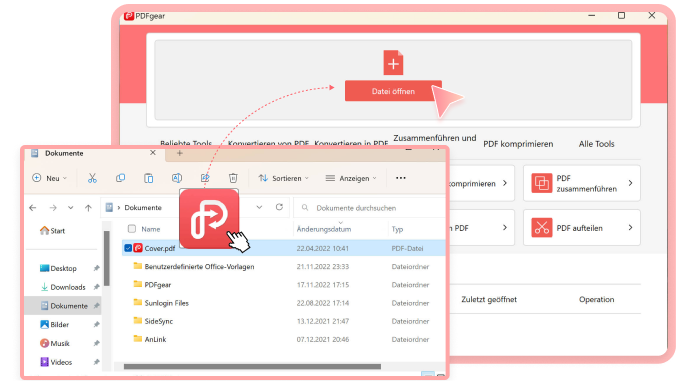Click the Operation column header
The height and width of the screenshot is (381, 683).
click(x=596, y=300)
